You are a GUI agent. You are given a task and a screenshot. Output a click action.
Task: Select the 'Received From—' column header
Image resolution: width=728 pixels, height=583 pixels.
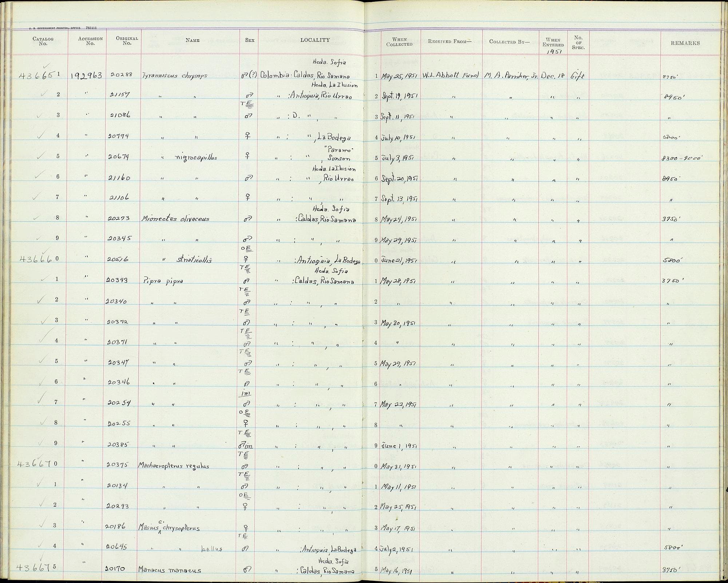[x=450, y=41]
